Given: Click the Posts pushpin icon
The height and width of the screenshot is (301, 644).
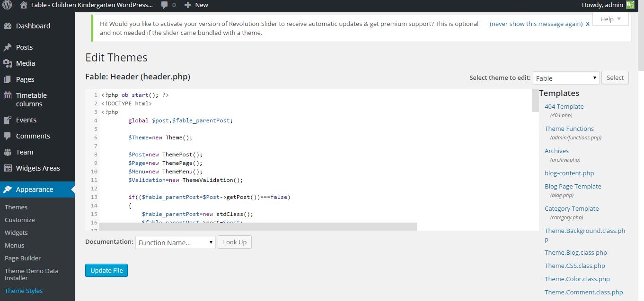Looking at the screenshot, I should point(8,47).
